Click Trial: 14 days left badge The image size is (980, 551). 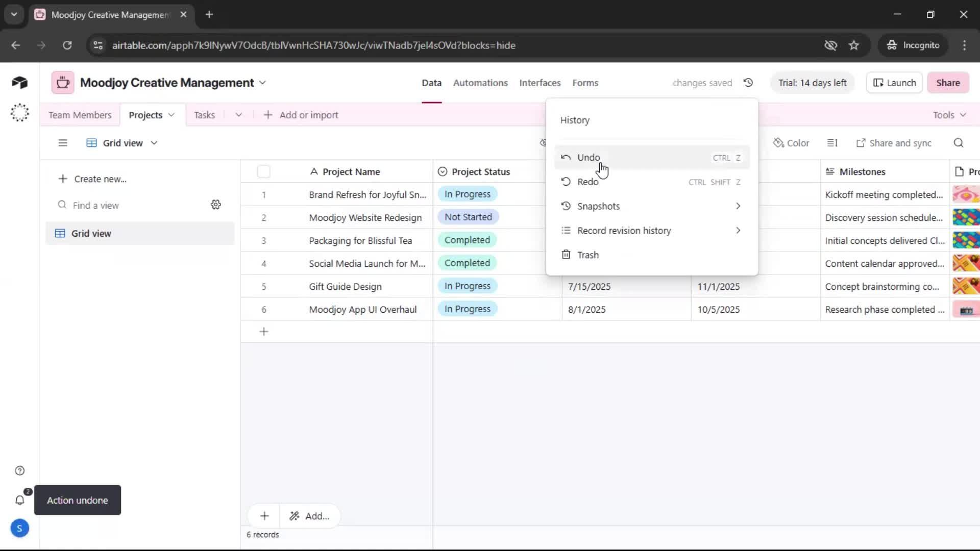click(812, 83)
